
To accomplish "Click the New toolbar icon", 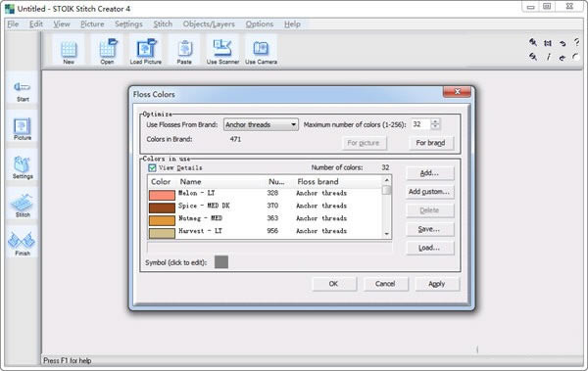I will (69, 51).
